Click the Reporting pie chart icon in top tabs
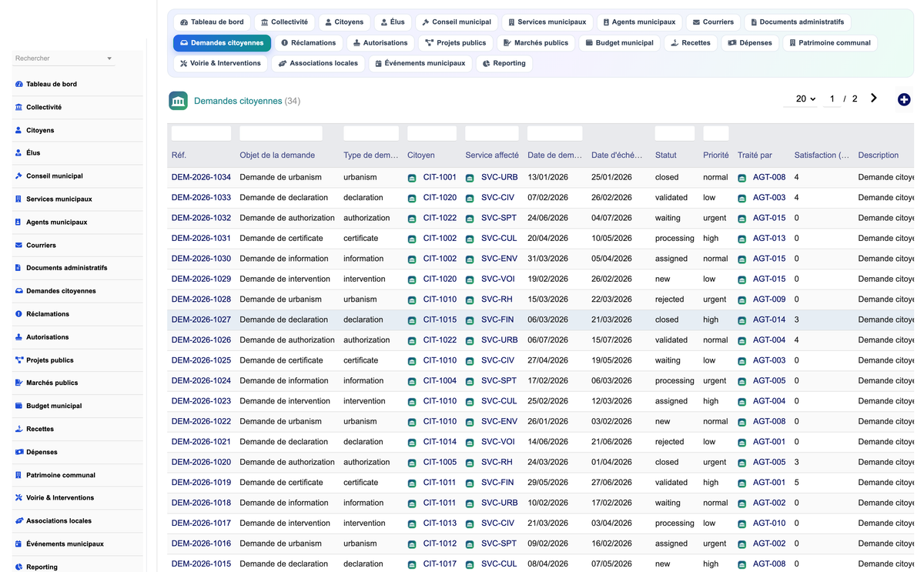Image resolution: width=924 pixels, height=572 pixels. (486, 63)
